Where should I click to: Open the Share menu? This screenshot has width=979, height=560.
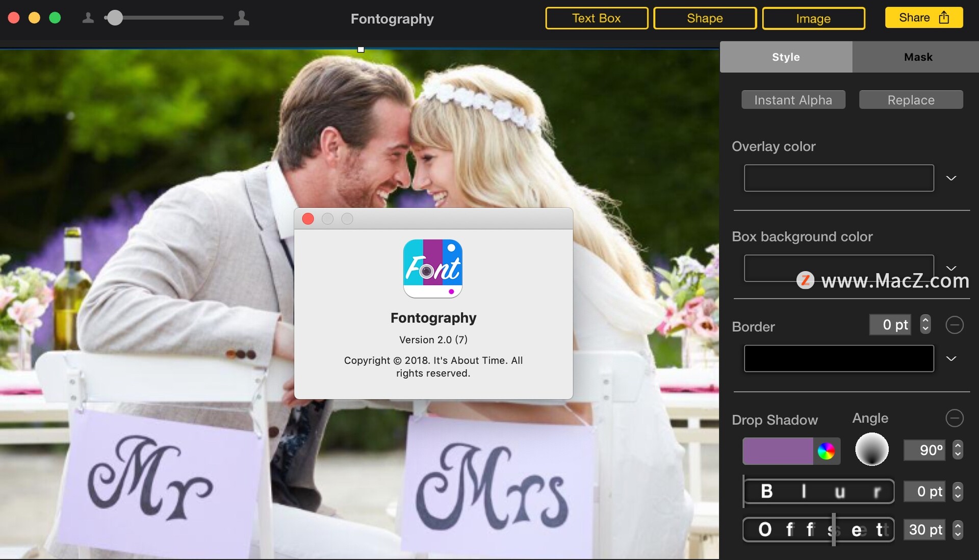(924, 17)
